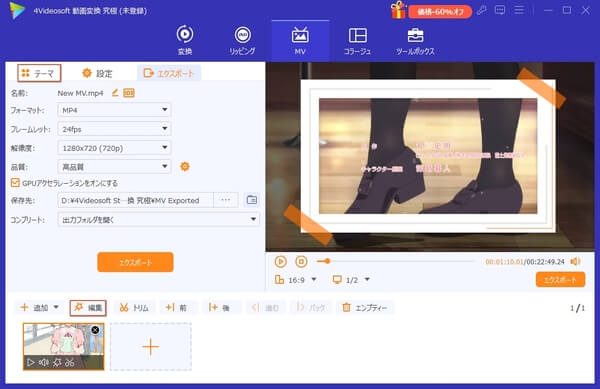Open the output folder icon
Viewport: 600px width, 389px height.
(252, 200)
